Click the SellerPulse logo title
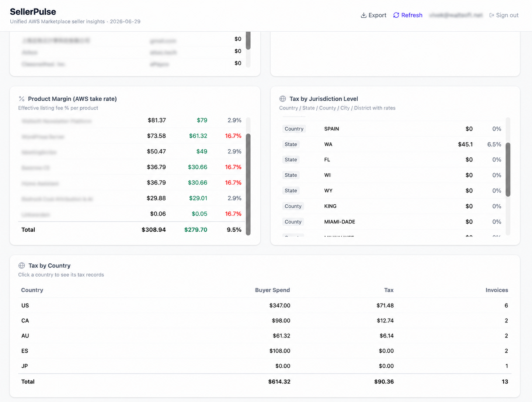 point(33,12)
